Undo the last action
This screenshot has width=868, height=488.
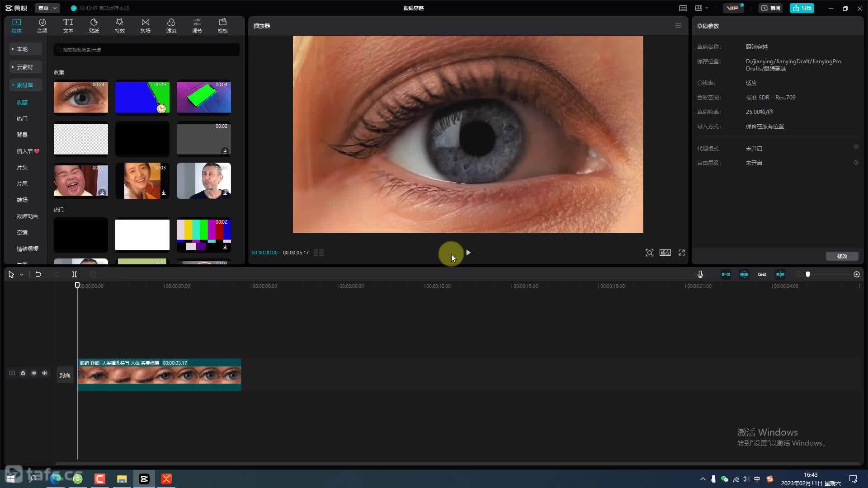coord(38,274)
